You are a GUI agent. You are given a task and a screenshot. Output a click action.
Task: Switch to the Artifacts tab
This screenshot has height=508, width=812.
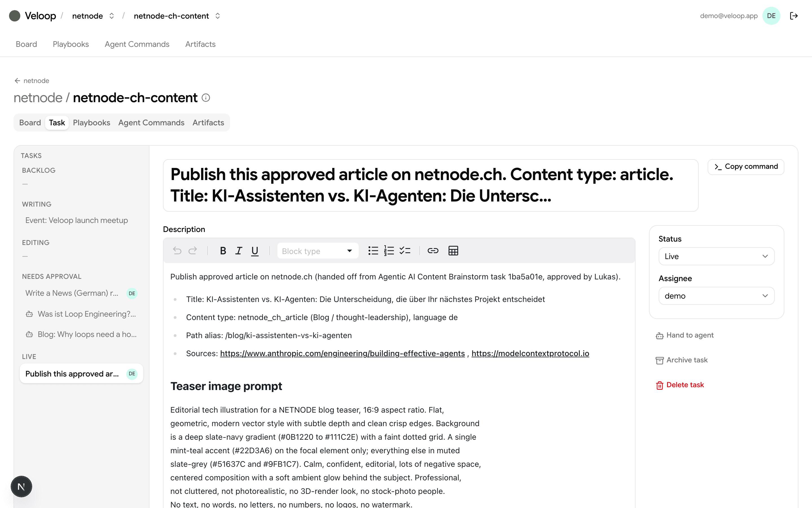click(x=208, y=123)
